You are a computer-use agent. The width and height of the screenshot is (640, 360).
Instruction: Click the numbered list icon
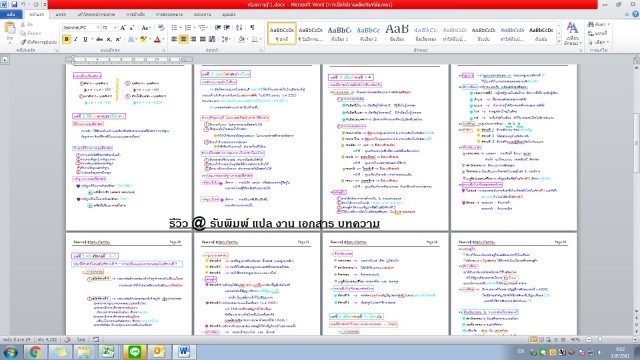pos(189,27)
